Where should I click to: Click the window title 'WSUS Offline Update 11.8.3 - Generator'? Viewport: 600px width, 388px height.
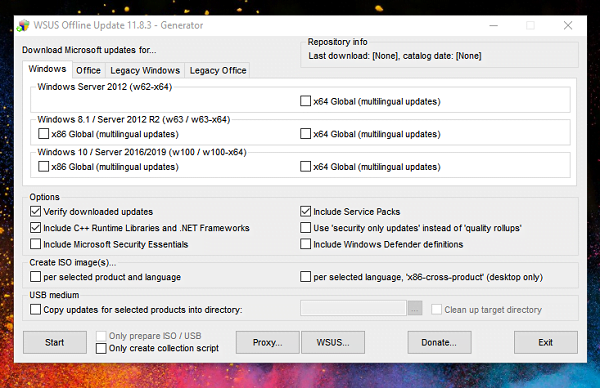coord(118,25)
